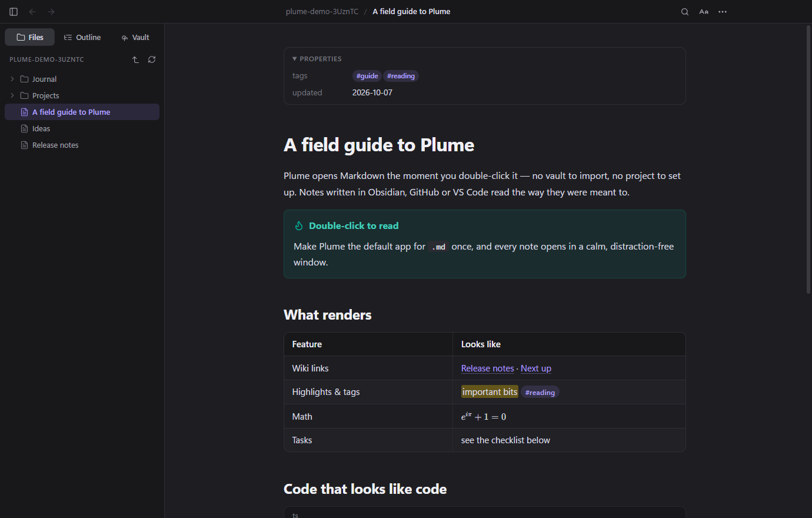
Task: Expand the Journal folder chevron
Action: [12, 79]
